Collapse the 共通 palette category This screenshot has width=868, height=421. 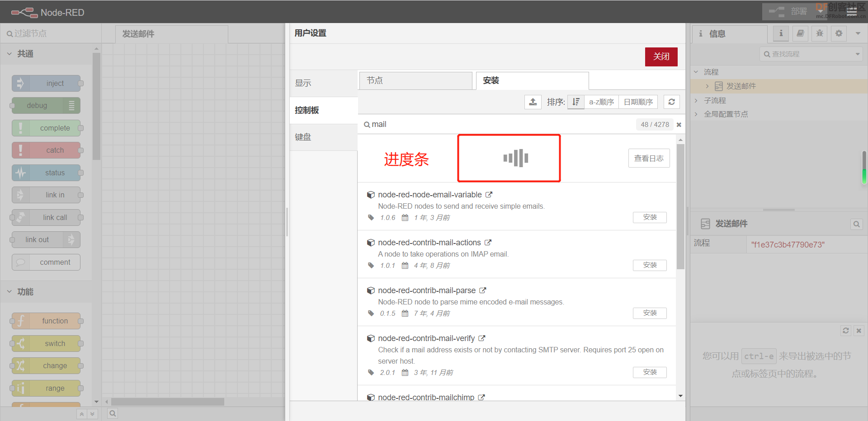click(9, 54)
